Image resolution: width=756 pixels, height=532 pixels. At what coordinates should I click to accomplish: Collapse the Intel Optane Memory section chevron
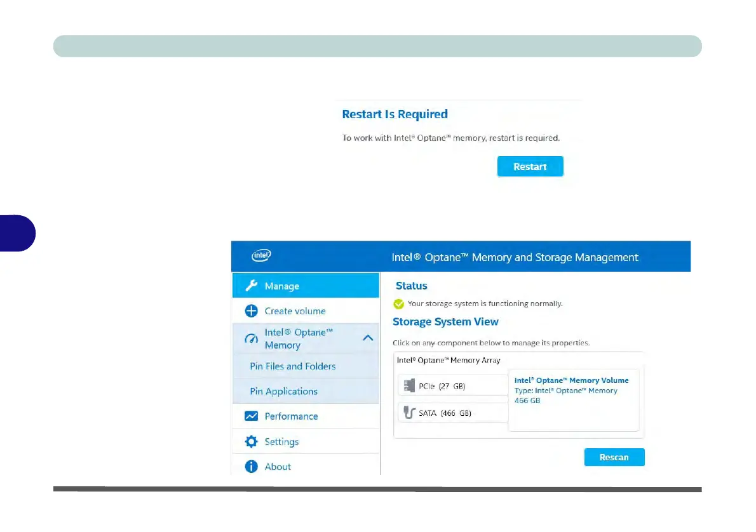368,338
